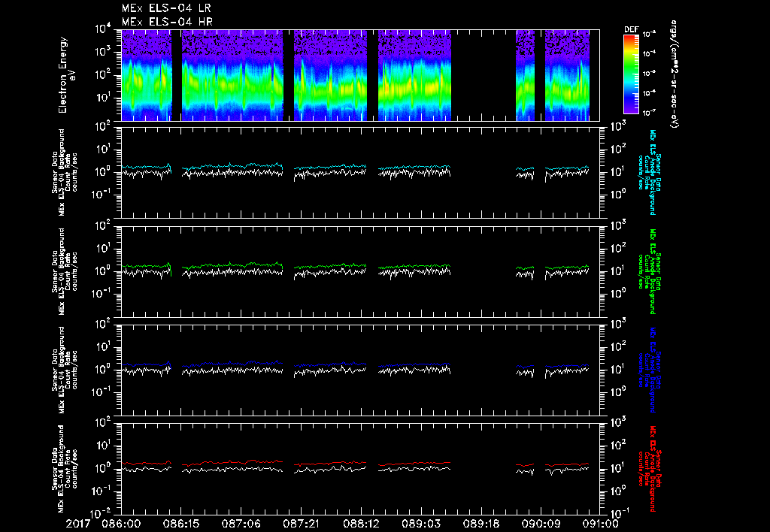
Task: Click the bottom color bar tick label 10^-7
Action: 650,113
